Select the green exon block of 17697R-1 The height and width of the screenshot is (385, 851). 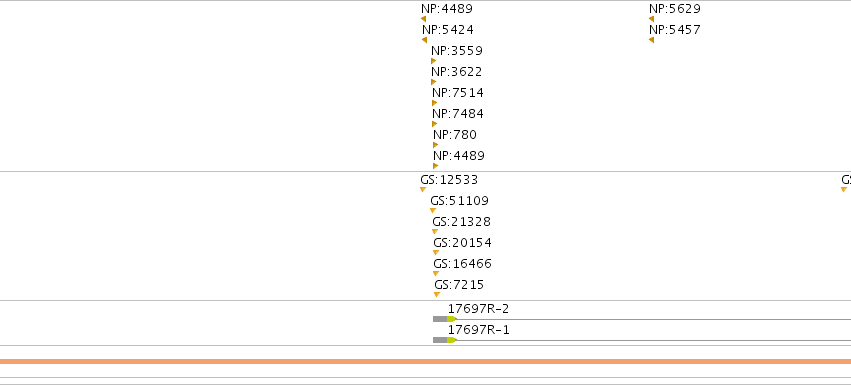[x=452, y=340]
